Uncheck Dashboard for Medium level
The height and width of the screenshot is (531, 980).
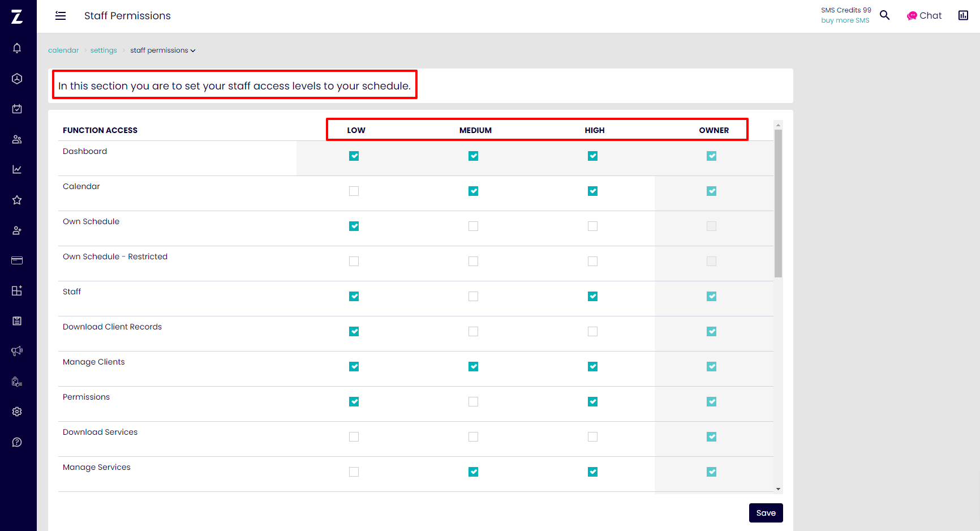(473, 156)
